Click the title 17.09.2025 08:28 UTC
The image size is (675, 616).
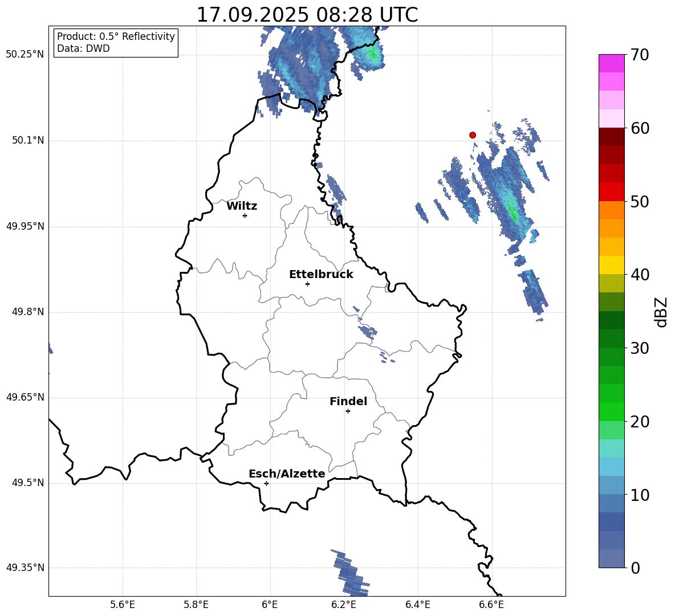click(307, 15)
